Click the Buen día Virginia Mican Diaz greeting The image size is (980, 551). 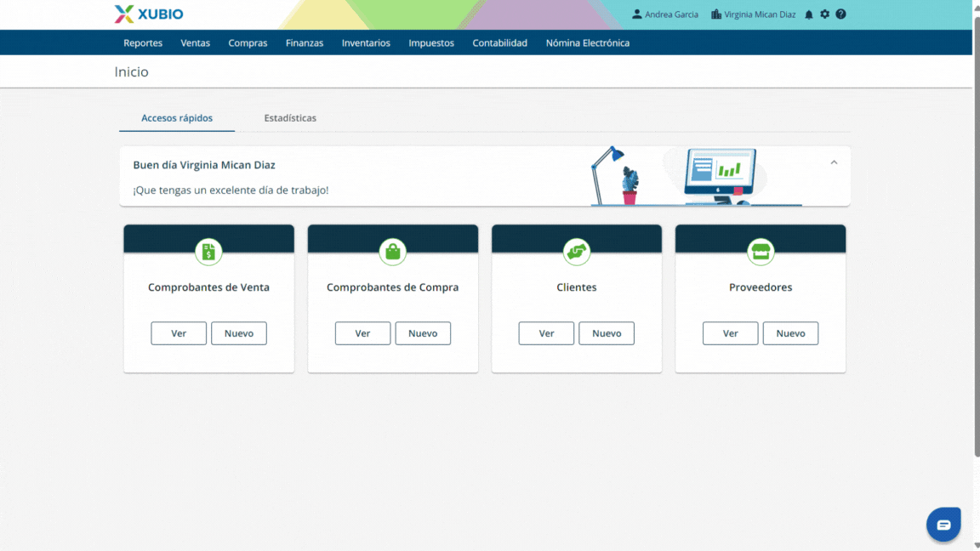pyautogui.click(x=204, y=165)
